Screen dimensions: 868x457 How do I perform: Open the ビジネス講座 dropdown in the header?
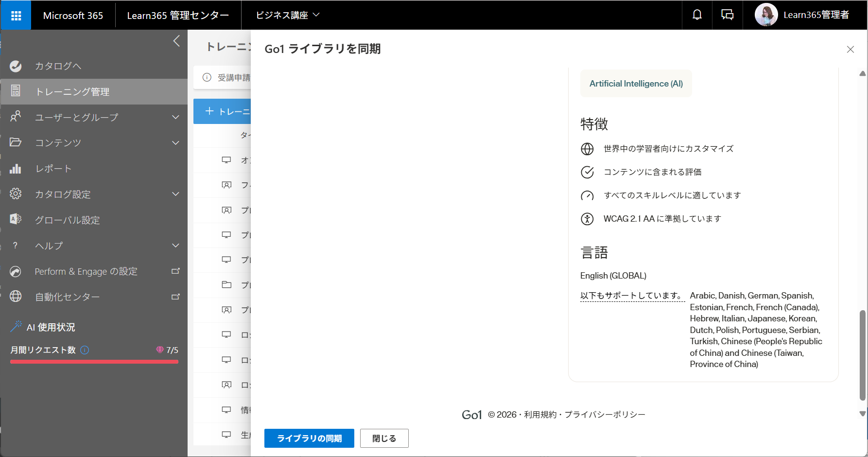click(288, 15)
